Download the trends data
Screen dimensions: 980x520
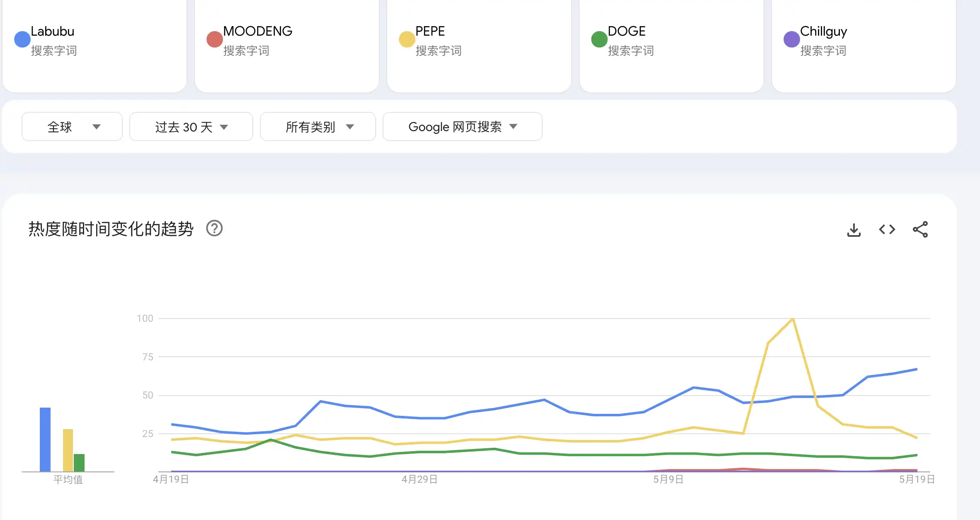(854, 228)
